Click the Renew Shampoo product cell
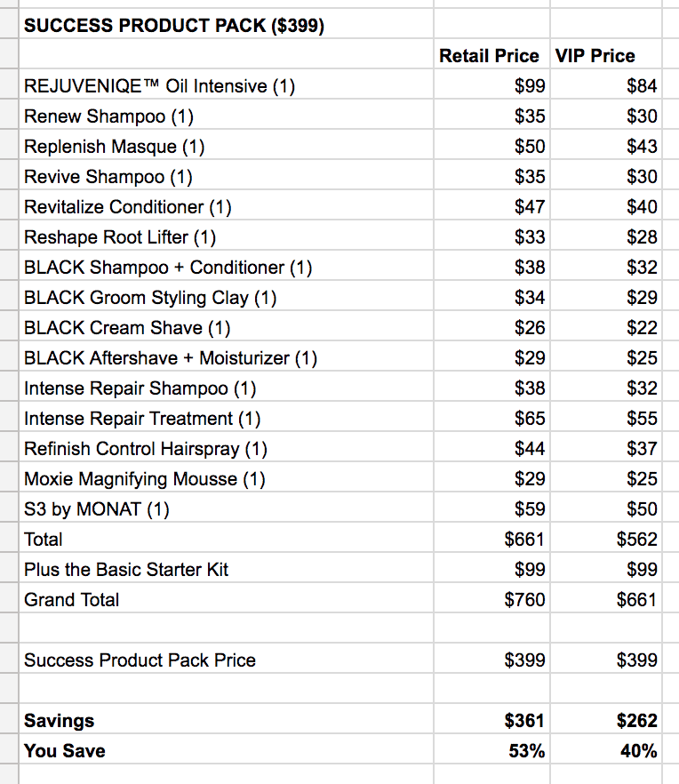The image size is (679, 784). coord(108,116)
